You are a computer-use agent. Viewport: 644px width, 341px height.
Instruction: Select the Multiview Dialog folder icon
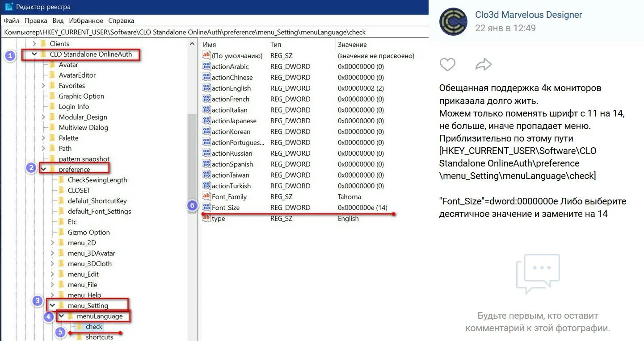click(52, 128)
